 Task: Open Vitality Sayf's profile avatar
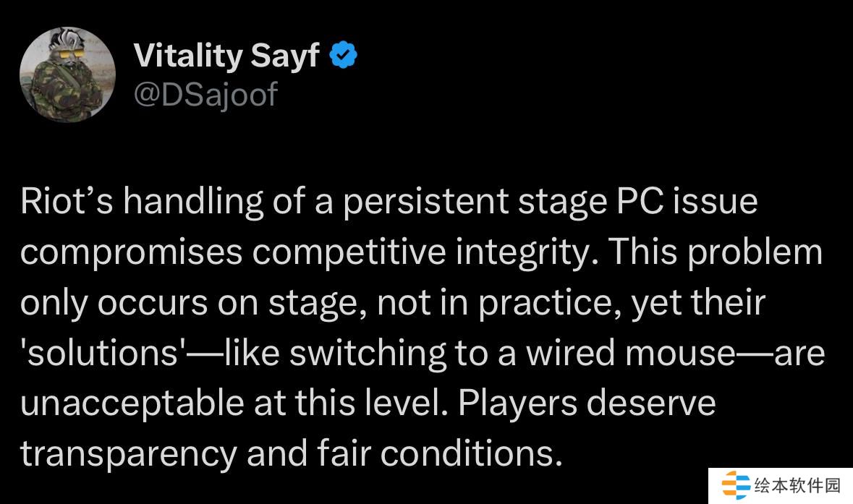[x=67, y=75]
